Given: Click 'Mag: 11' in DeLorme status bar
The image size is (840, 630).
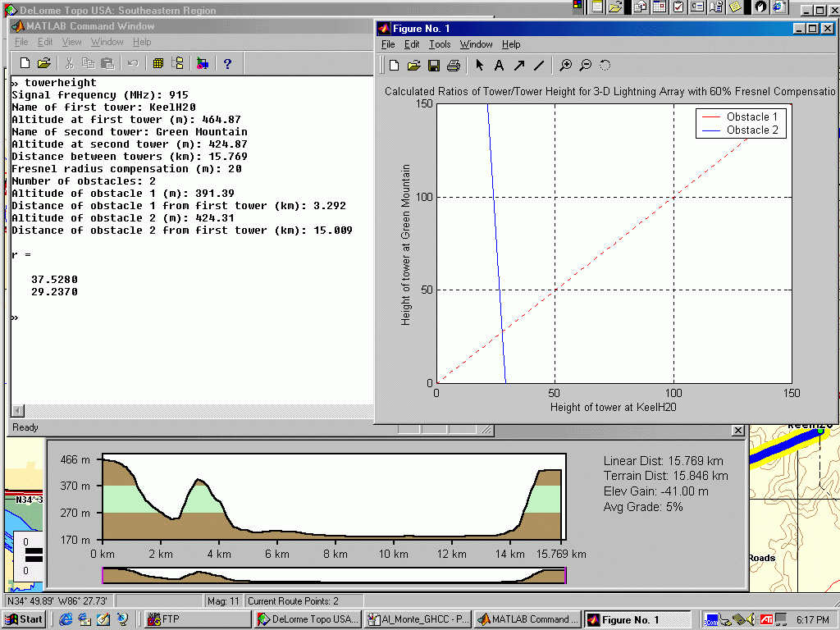Looking at the screenshot, I should pos(223,601).
